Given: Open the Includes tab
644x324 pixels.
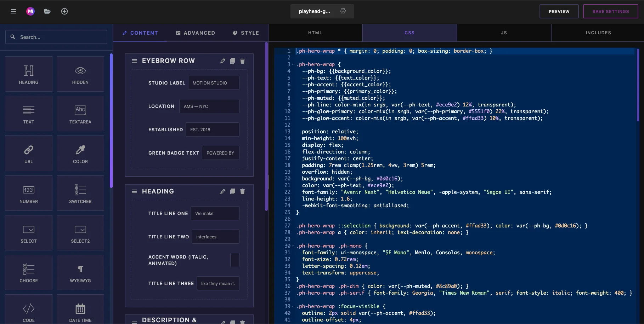Looking at the screenshot, I should pyautogui.click(x=598, y=33).
